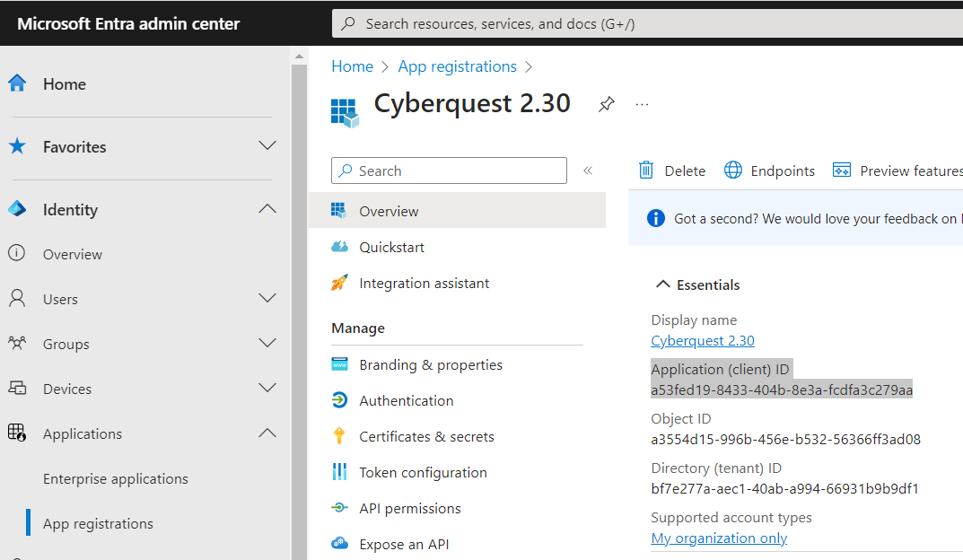Viewport: 963px width, 560px height.
Task: Click the Authentication arrow icon
Action: 339,400
